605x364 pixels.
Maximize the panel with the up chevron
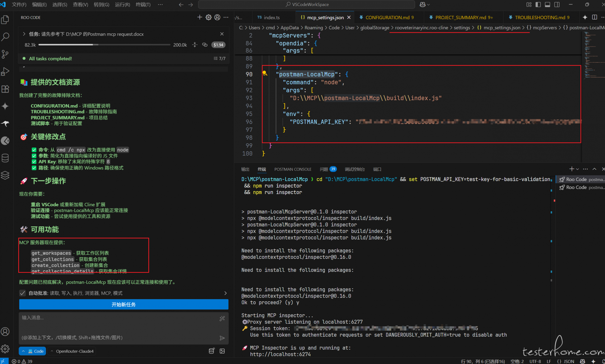594,169
